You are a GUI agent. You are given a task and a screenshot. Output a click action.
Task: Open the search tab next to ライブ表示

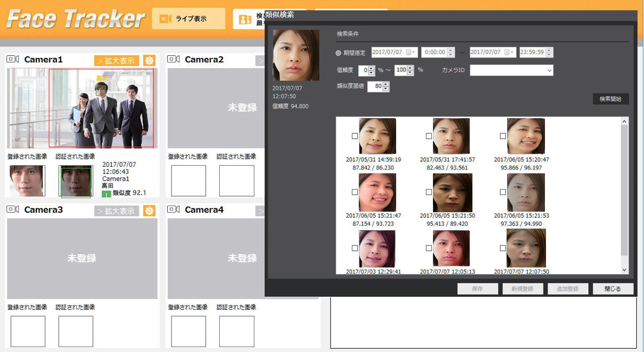click(x=249, y=19)
